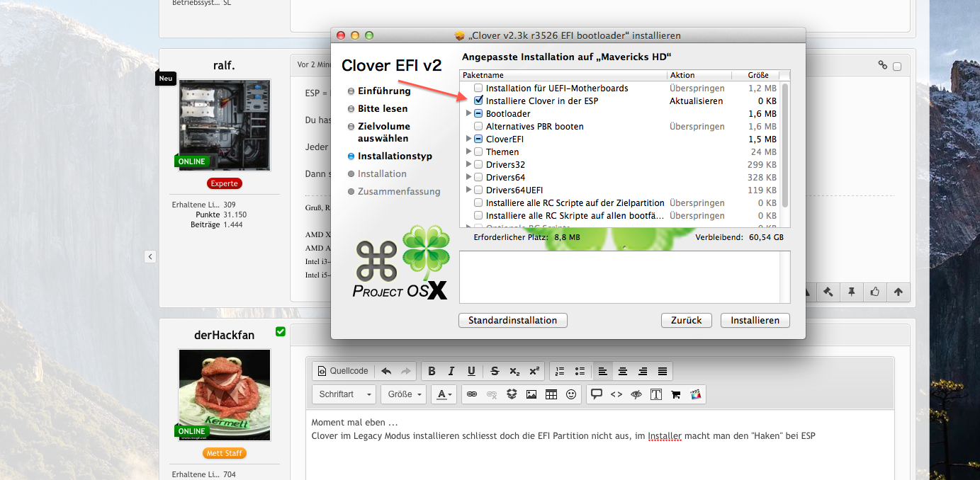Justify text in editor

point(663,371)
